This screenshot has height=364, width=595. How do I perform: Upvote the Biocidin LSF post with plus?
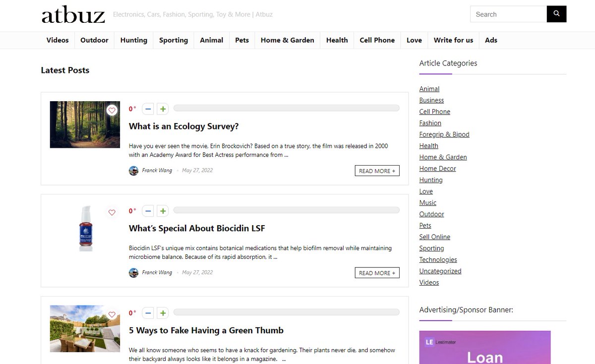pos(163,211)
